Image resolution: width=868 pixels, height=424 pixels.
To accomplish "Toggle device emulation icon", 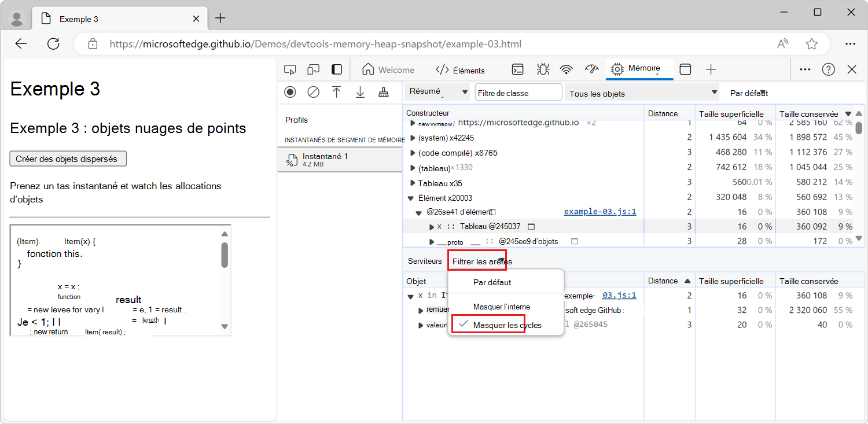I will pyautogui.click(x=313, y=70).
